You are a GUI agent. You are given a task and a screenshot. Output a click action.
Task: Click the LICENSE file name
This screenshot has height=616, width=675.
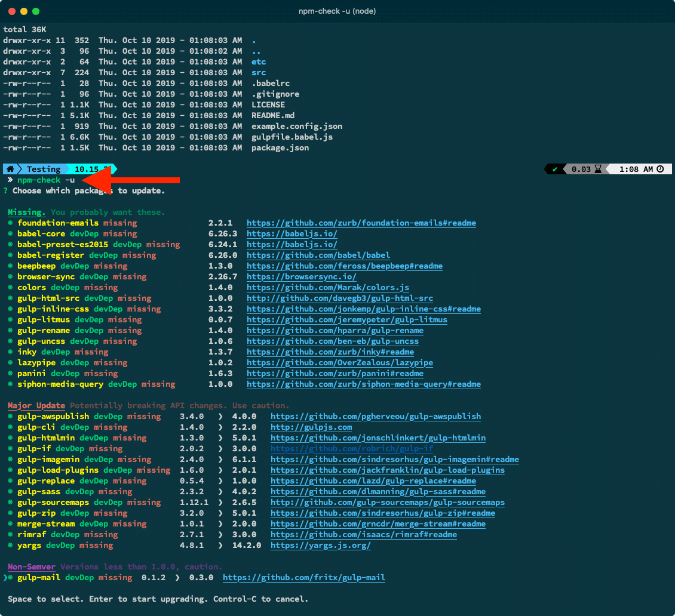click(x=268, y=104)
